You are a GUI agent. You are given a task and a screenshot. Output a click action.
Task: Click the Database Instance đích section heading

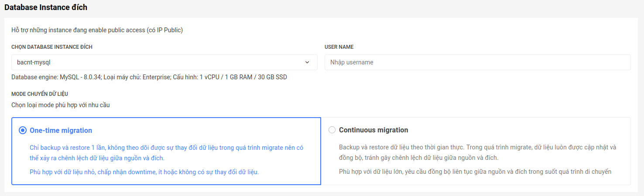point(46,7)
